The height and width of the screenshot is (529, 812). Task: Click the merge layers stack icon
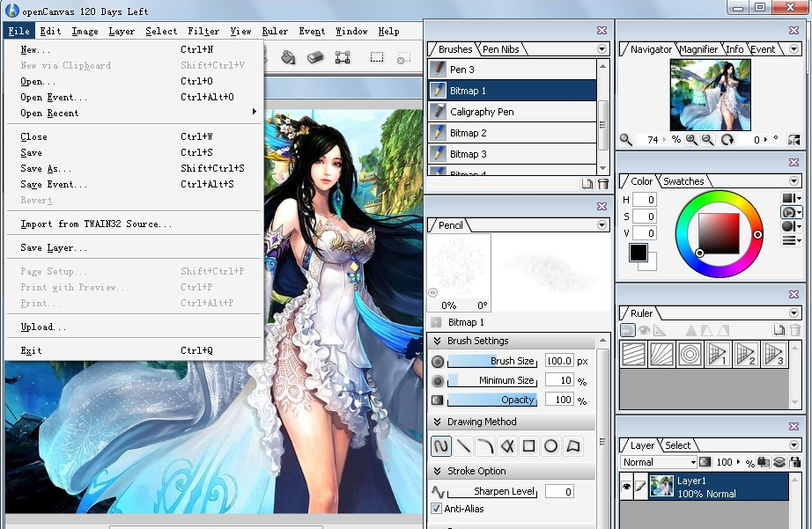pos(779,462)
